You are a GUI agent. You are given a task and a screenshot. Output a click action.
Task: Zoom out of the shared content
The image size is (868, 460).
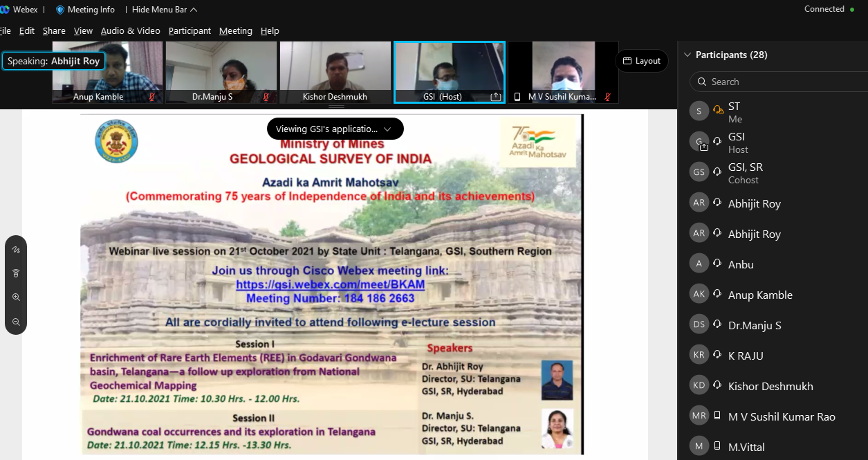click(x=16, y=322)
